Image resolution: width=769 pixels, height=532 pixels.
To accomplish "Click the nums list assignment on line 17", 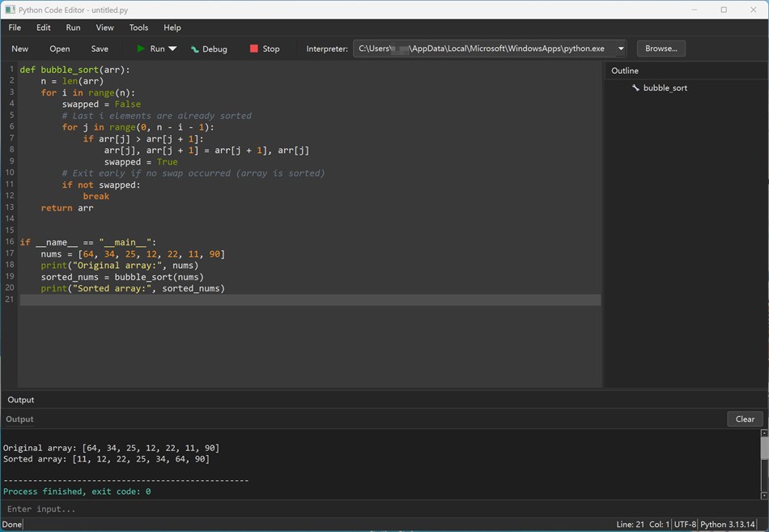I will pos(133,254).
